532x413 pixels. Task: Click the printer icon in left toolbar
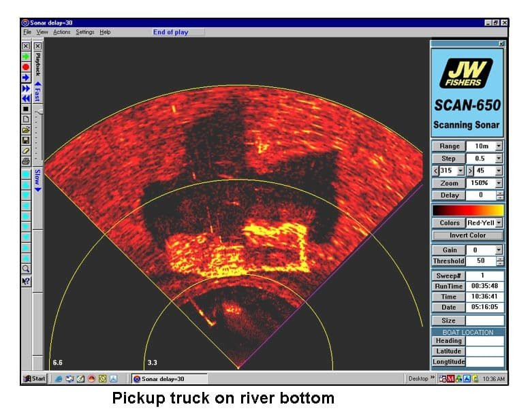tap(26, 161)
